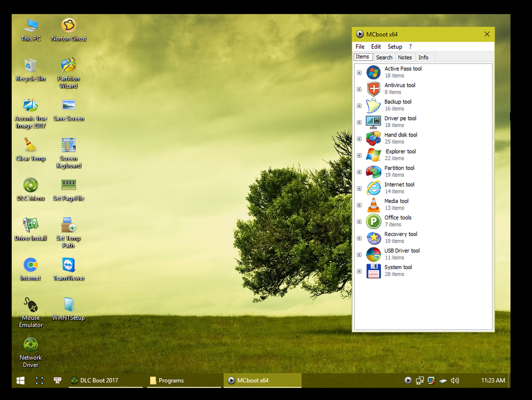
Task: Select Acronis True Image 2017 icon
Action: tap(31, 113)
